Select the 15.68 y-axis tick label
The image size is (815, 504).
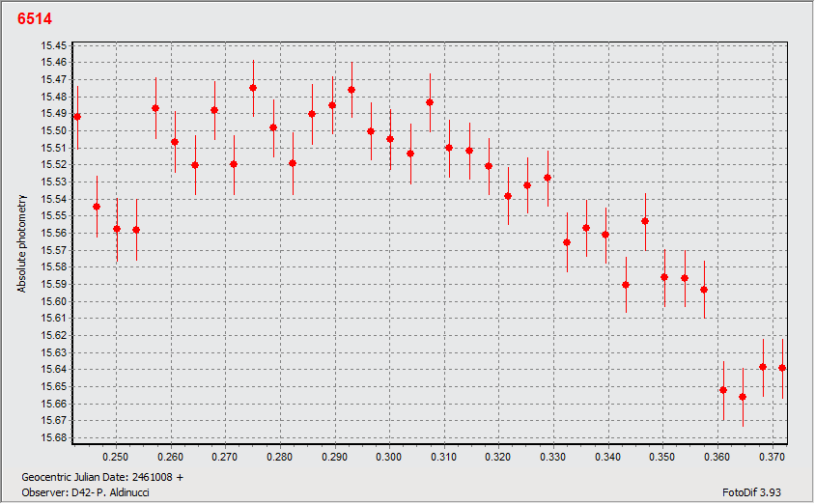pyautogui.click(x=54, y=437)
